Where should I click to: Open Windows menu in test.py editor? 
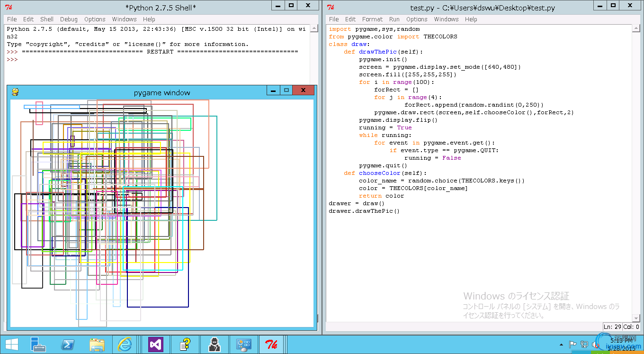click(446, 19)
